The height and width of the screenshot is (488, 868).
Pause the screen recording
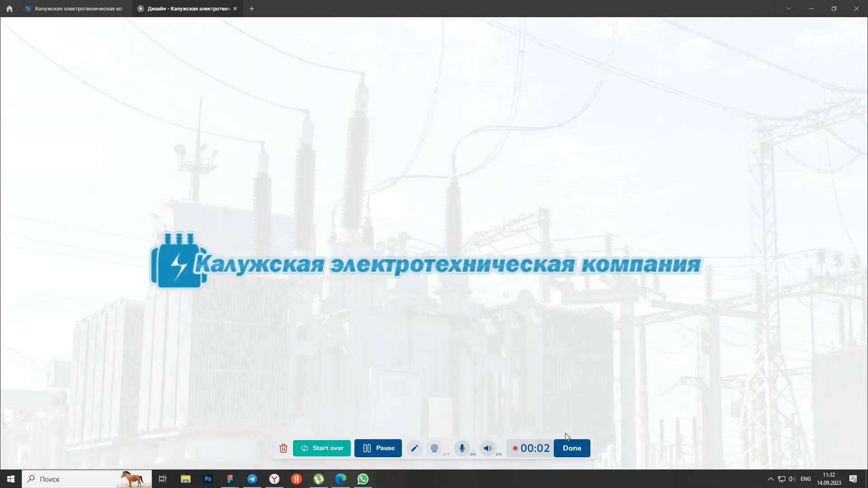click(x=378, y=448)
